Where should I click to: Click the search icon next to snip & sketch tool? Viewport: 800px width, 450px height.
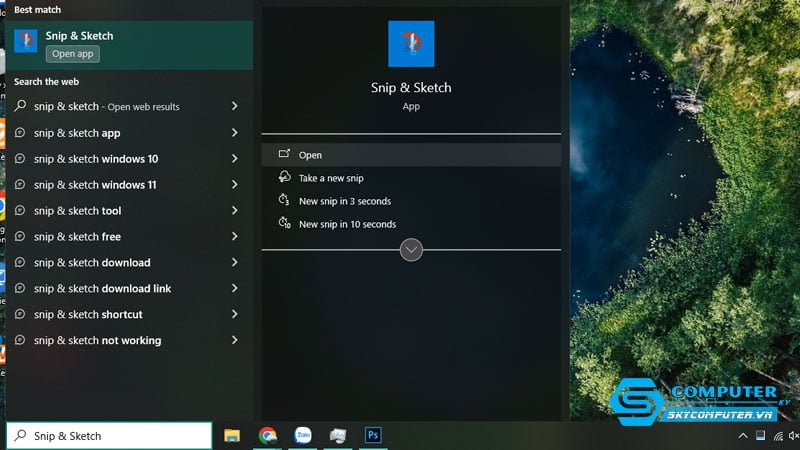[20, 210]
